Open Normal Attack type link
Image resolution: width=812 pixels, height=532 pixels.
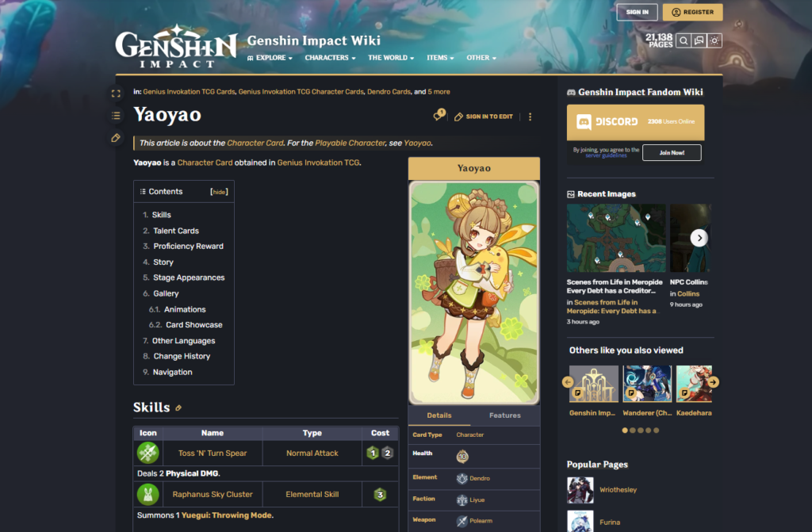312,454
